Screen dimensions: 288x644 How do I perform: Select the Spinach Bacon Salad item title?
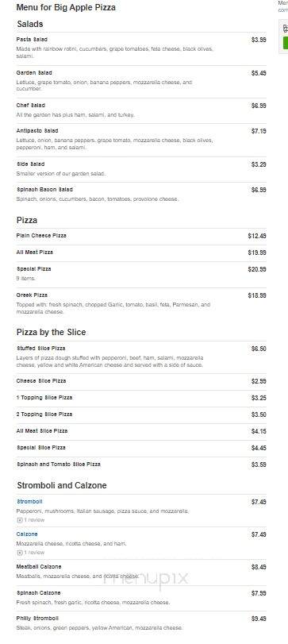(44, 189)
